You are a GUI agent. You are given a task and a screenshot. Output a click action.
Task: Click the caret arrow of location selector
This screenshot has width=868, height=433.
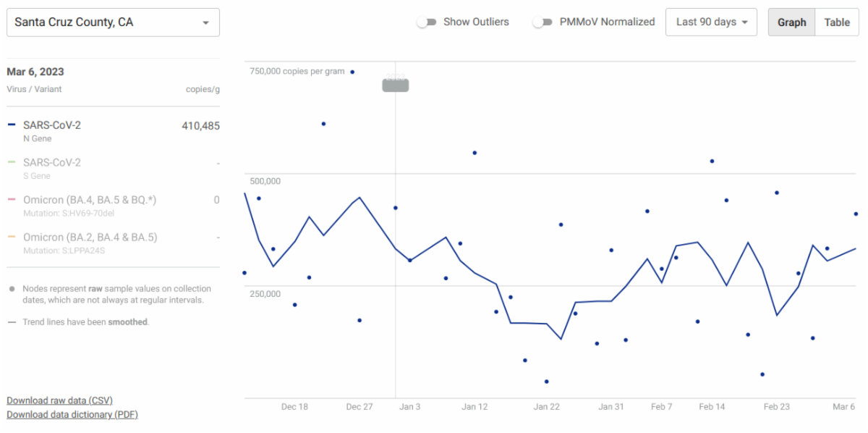tap(206, 23)
